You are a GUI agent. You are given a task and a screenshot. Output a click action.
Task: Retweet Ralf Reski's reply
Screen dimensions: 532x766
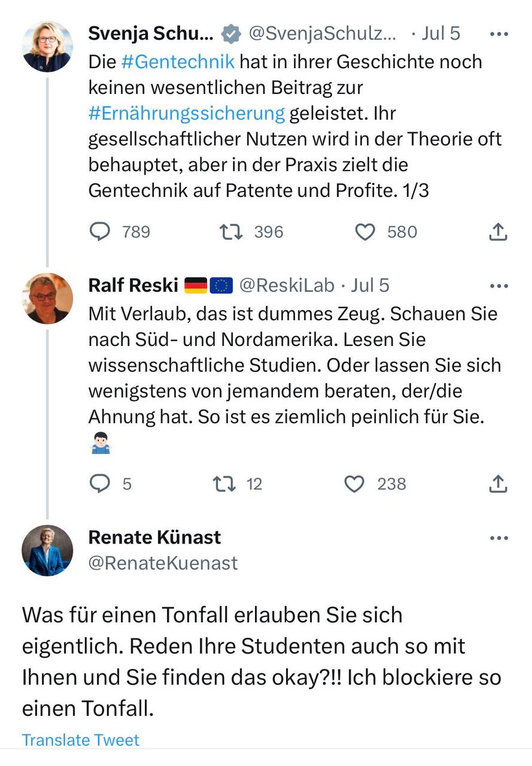224,484
